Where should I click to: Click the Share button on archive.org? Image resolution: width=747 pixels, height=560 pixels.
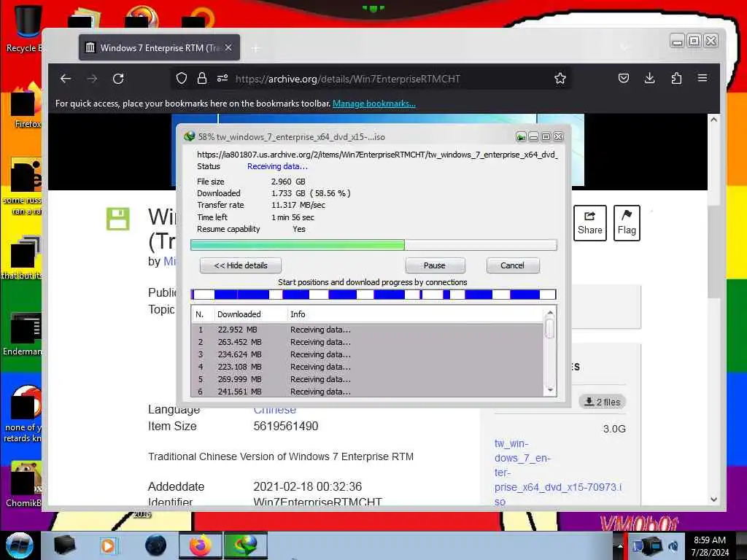[589, 223]
